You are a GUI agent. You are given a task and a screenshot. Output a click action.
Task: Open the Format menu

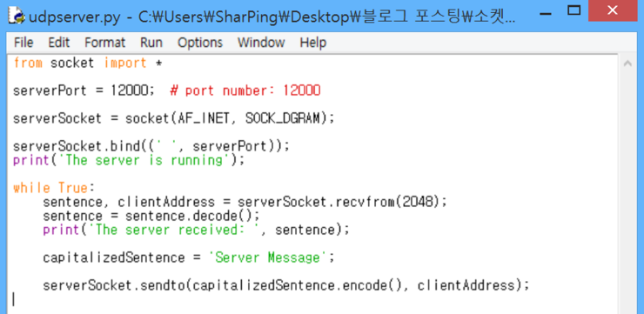click(x=104, y=43)
